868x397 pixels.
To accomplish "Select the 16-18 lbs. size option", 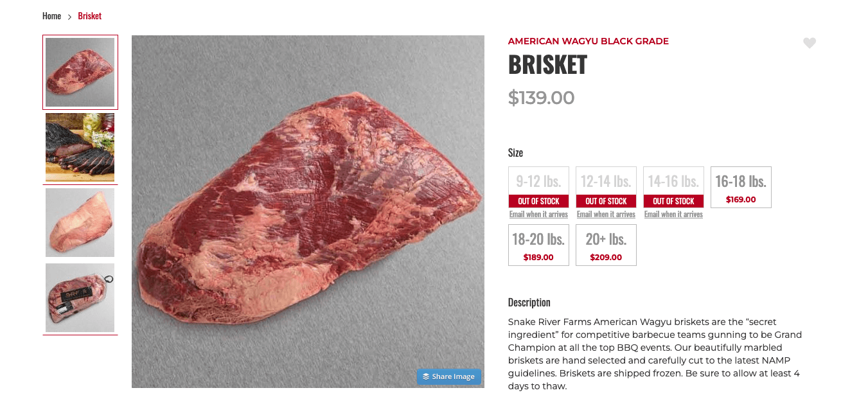I will (741, 186).
